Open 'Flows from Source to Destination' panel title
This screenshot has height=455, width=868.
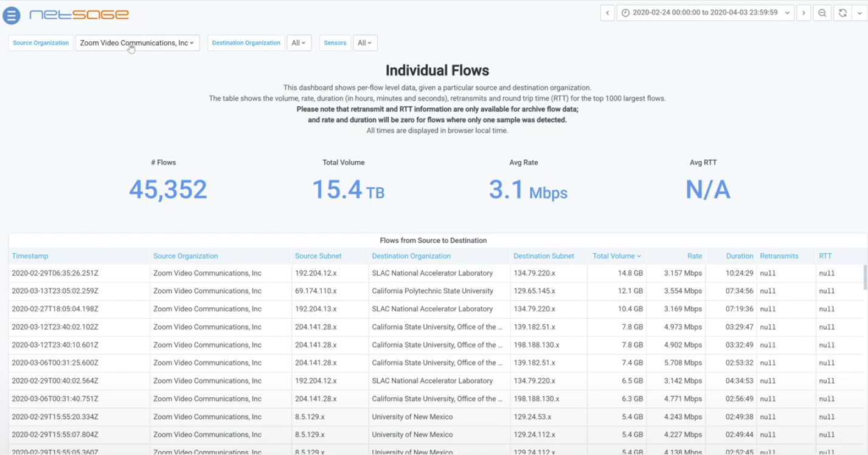[433, 240]
